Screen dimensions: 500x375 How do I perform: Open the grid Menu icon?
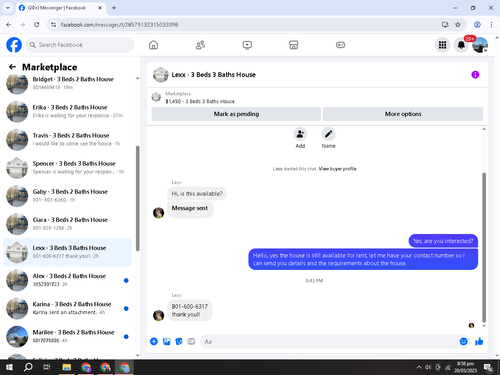[x=442, y=45]
